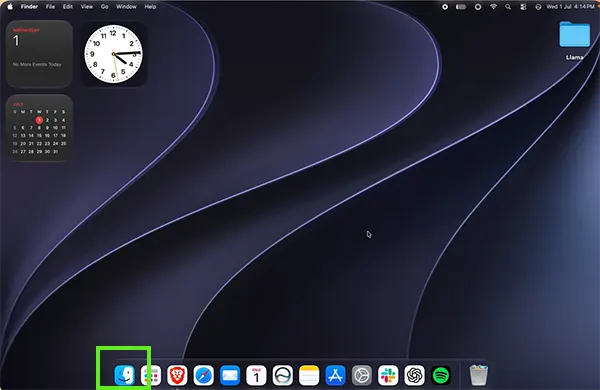The height and width of the screenshot is (390, 600).
Task: Open the Window menu
Action: [126, 7]
